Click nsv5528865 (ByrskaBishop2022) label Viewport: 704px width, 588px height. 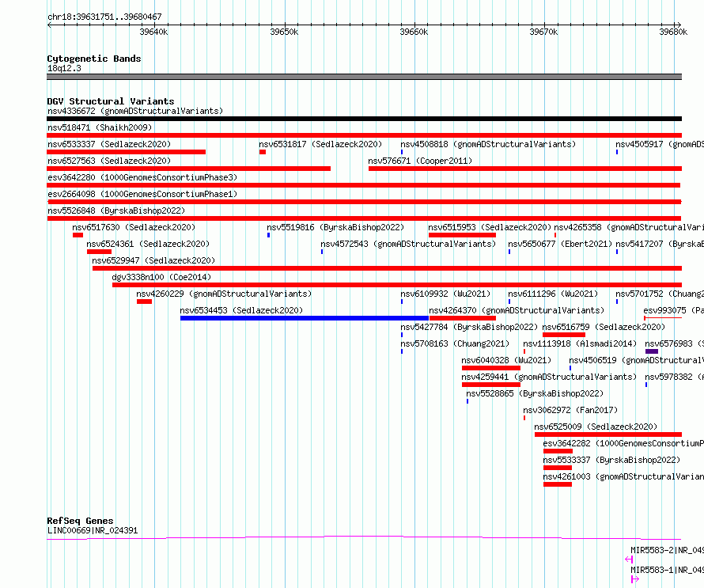coord(535,393)
